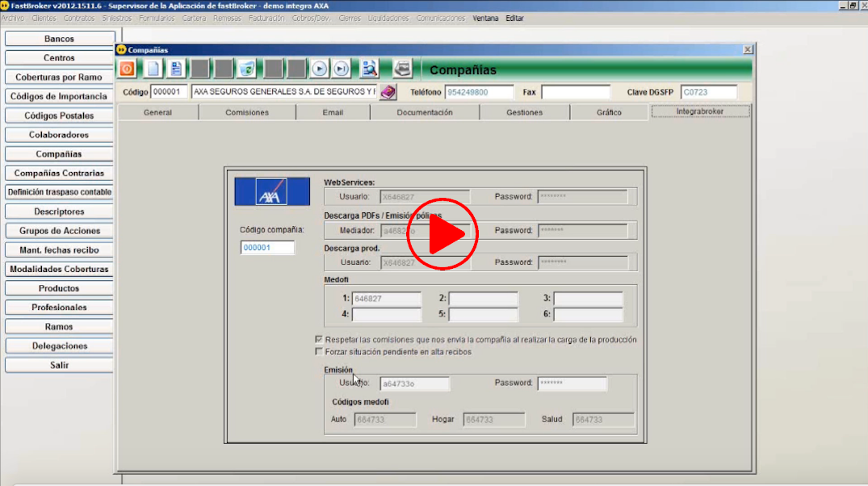Switch to the Comisiones tab
Viewport: 868px width, 486px height.
(247, 112)
